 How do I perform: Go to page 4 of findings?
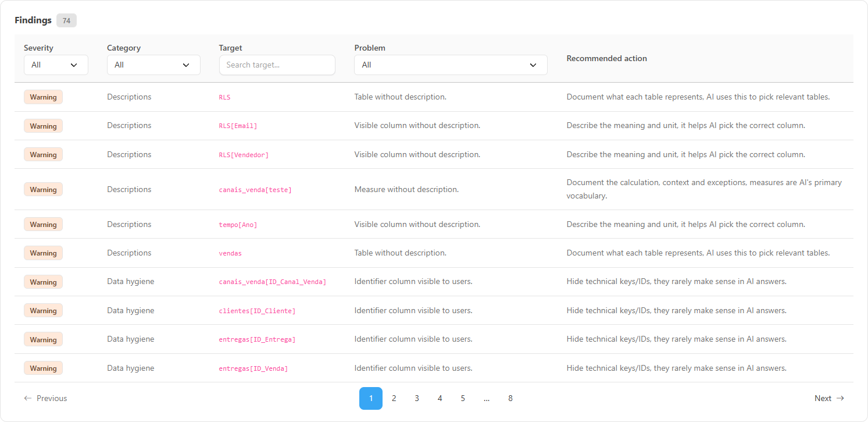pos(440,398)
